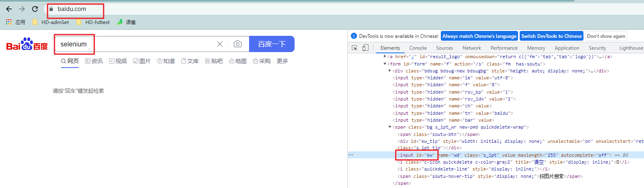Click Switch DevTools to Chinese button

tap(552, 36)
